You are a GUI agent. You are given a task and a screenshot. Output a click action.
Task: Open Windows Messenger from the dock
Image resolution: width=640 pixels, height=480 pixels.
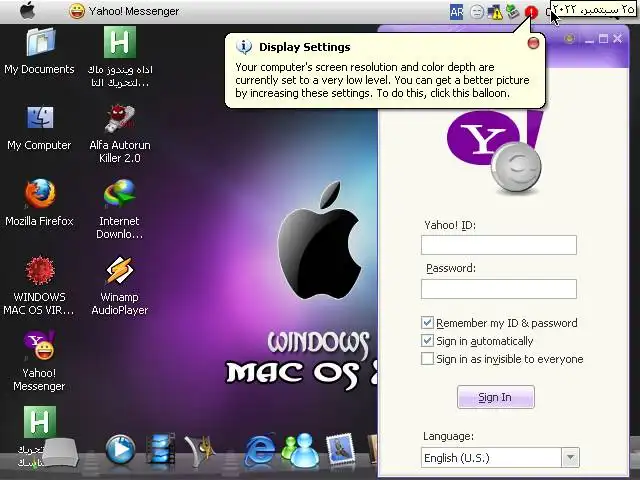click(300, 451)
